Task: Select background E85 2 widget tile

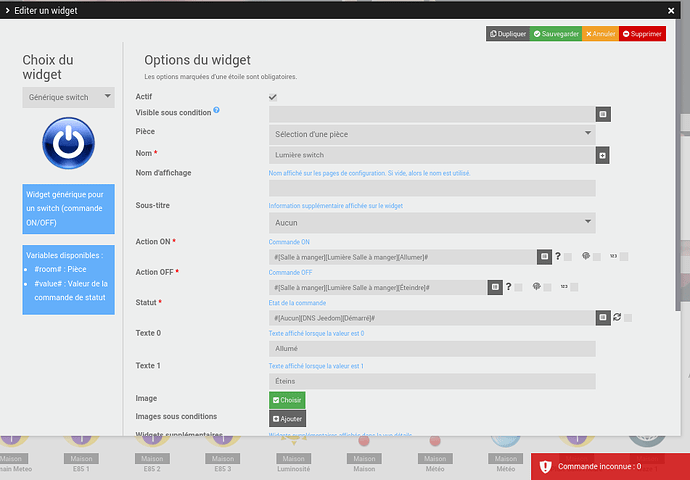Action: 152,453
